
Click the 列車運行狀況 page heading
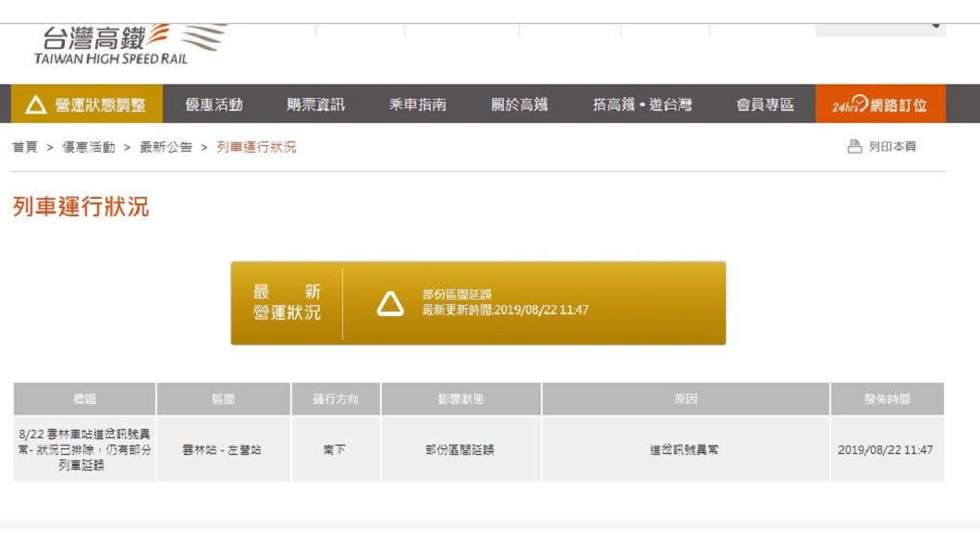80,207
